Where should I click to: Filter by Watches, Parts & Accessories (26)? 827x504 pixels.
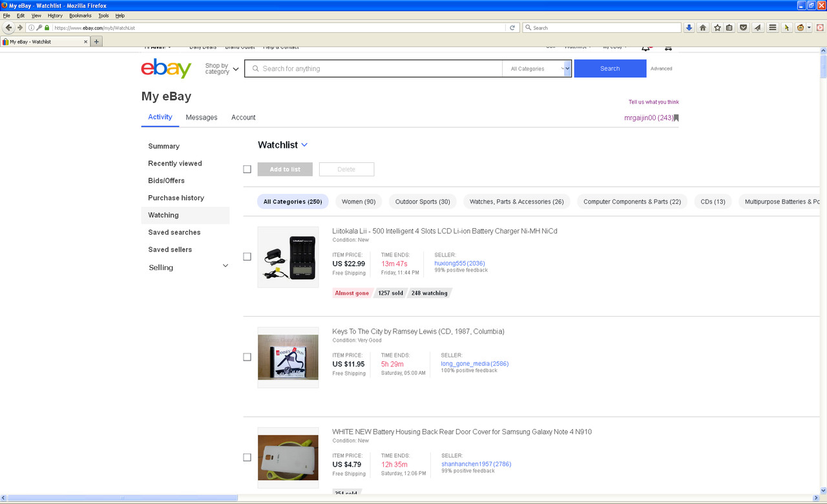click(517, 202)
